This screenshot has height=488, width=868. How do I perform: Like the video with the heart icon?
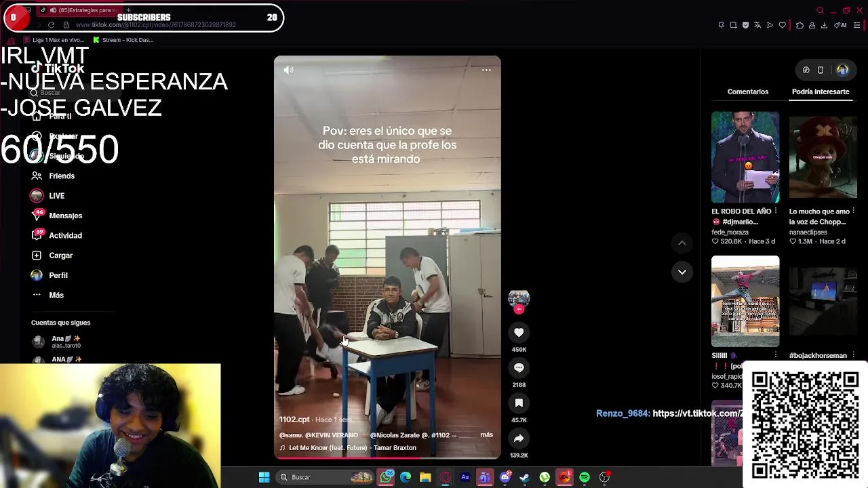[x=519, y=332]
